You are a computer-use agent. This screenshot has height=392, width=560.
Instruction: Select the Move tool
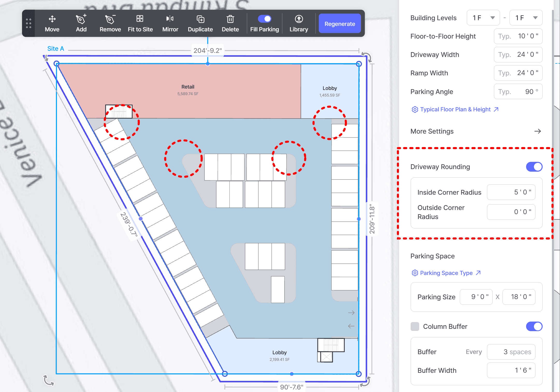(52, 24)
